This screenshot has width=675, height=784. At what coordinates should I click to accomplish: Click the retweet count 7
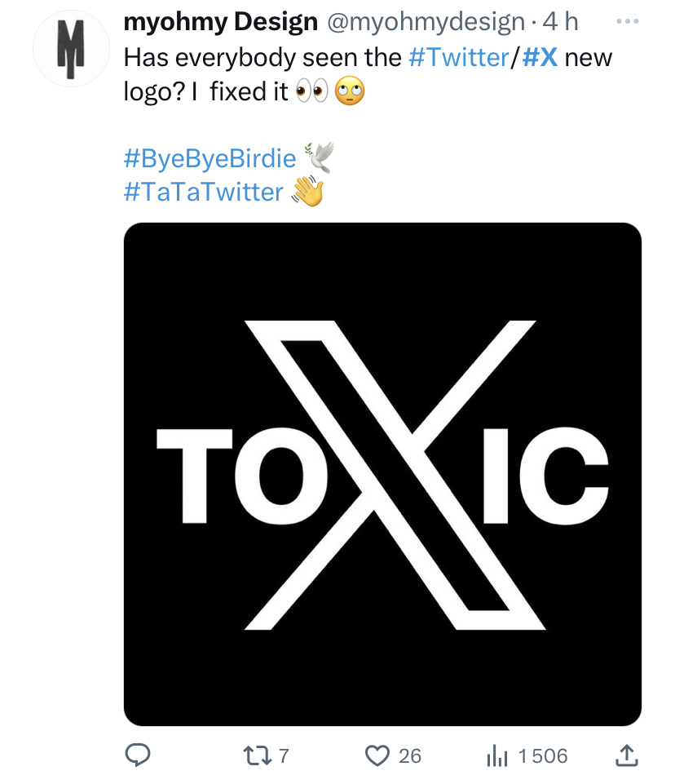pos(284,756)
